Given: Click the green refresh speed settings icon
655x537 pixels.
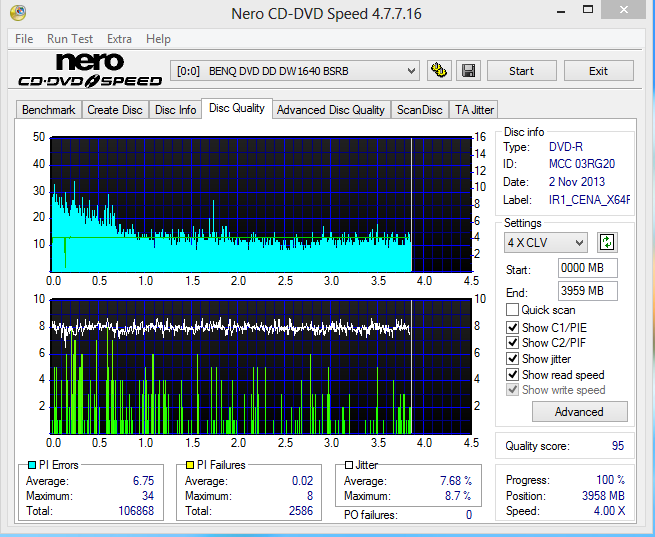Looking at the screenshot, I should pos(607,242).
